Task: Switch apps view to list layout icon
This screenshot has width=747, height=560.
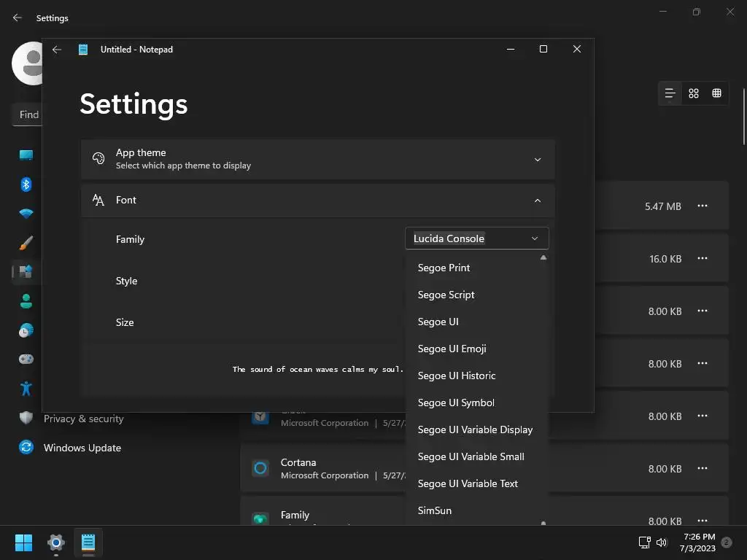Action: (x=670, y=93)
